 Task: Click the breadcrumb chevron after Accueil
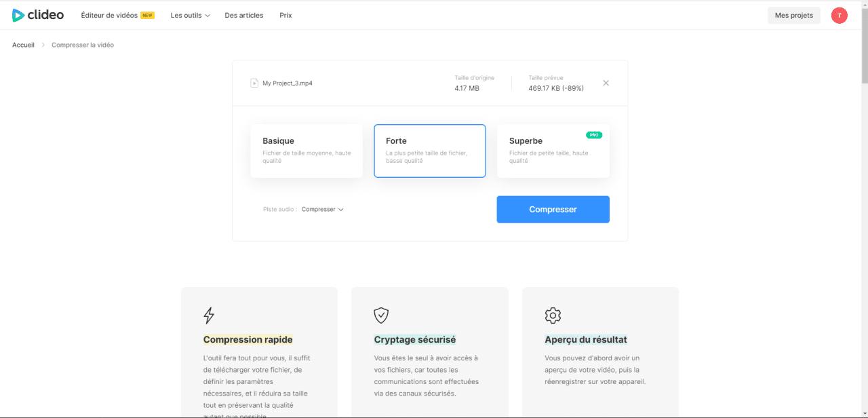[43, 45]
